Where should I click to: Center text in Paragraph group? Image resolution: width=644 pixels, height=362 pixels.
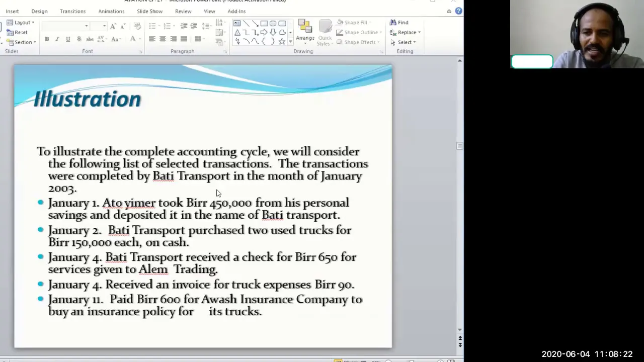coord(163,39)
